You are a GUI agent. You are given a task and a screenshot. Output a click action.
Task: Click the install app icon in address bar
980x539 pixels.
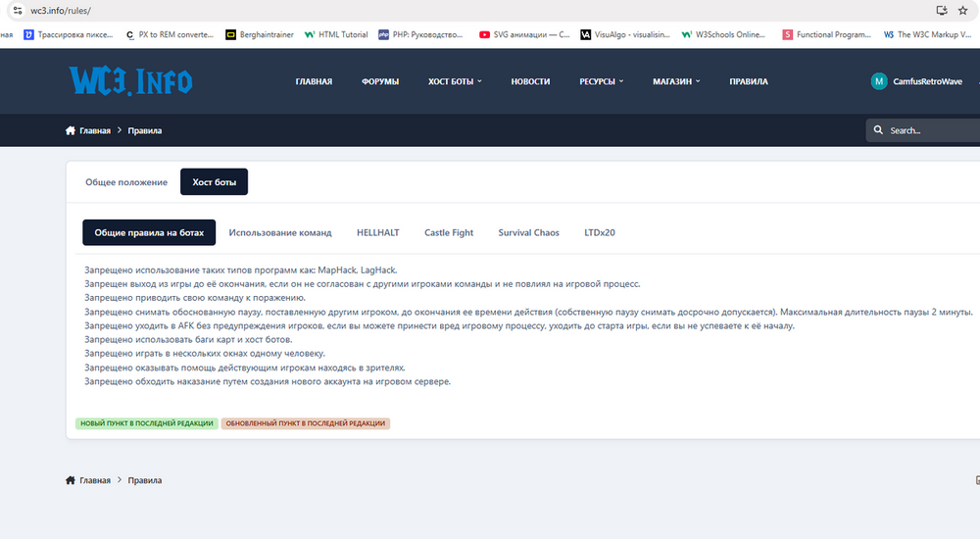click(x=942, y=10)
